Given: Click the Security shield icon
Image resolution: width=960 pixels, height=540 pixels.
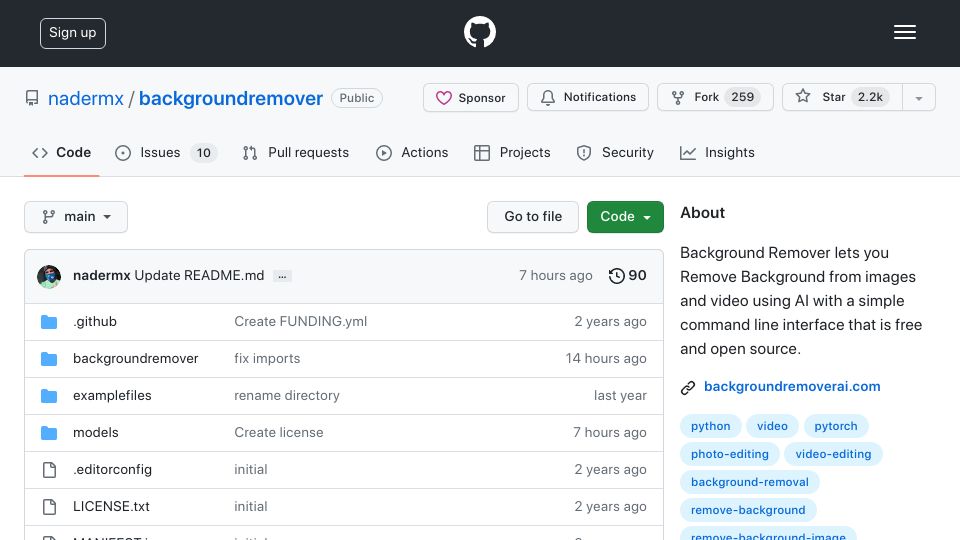Looking at the screenshot, I should pos(583,153).
